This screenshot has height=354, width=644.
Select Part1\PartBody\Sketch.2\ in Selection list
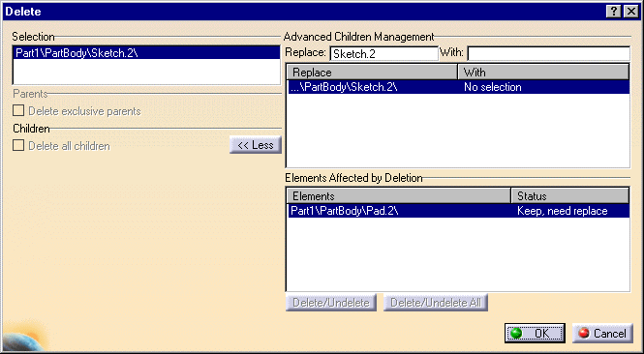click(146, 53)
